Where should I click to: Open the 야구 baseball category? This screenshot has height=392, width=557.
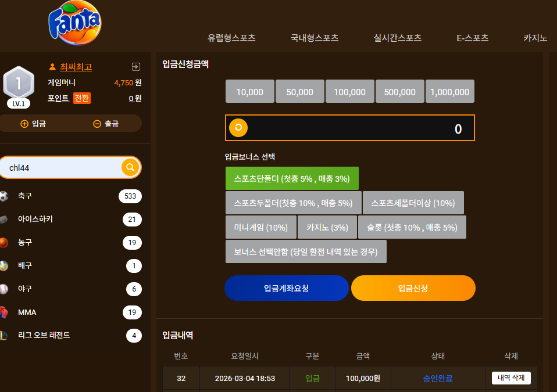(x=71, y=289)
